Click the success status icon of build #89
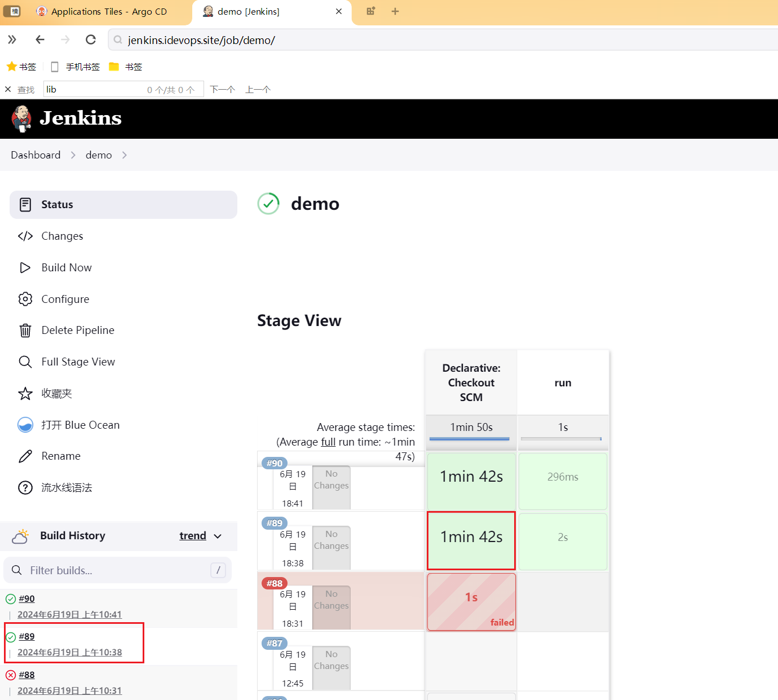This screenshot has width=778, height=700. click(x=11, y=637)
